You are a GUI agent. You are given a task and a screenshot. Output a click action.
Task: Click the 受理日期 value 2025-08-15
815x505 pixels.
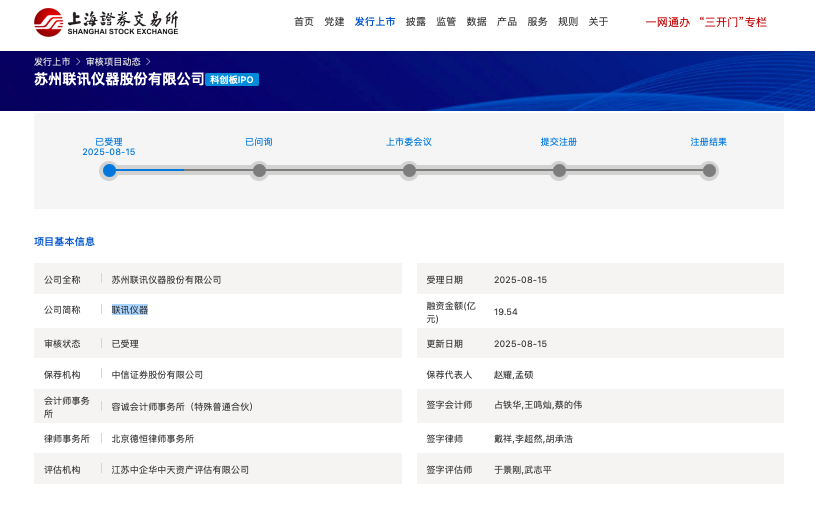tap(520, 280)
